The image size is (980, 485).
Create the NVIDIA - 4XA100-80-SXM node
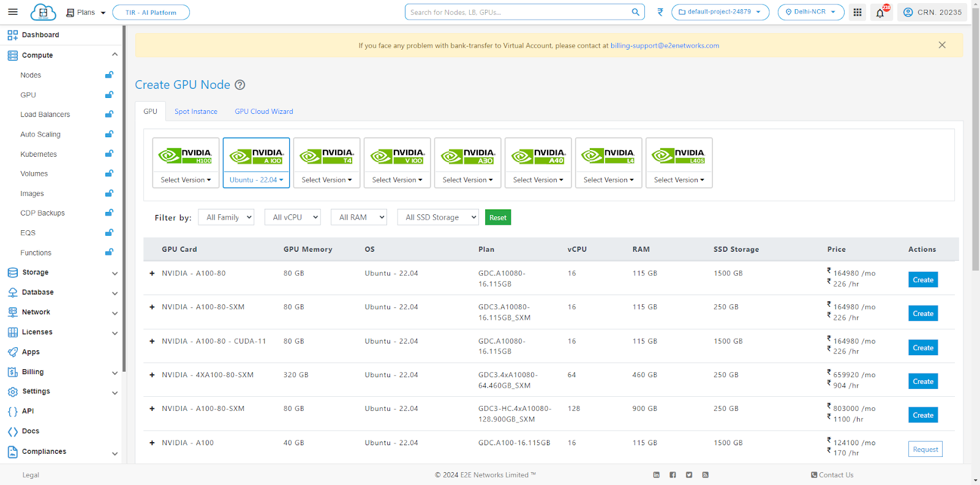click(923, 381)
